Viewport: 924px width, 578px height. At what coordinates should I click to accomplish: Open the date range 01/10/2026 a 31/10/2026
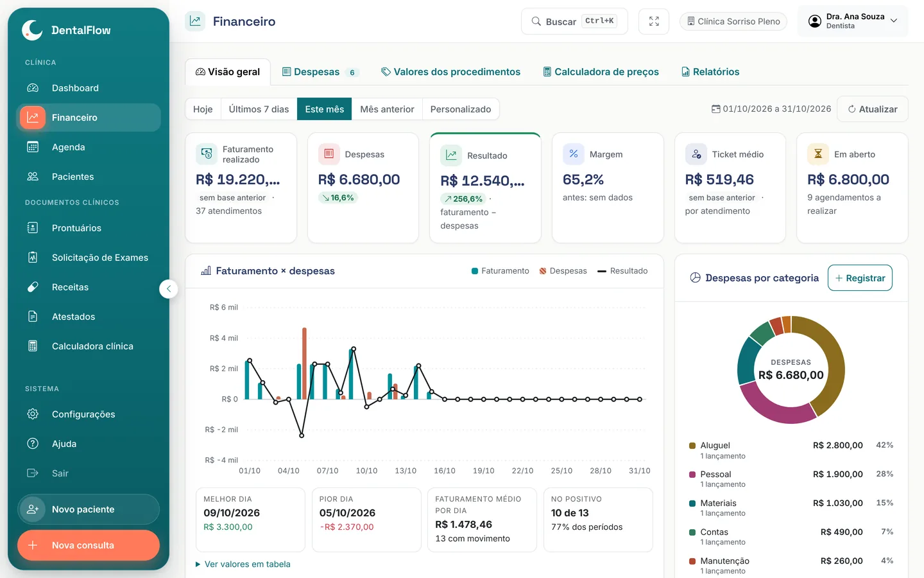pyautogui.click(x=771, y=109)
